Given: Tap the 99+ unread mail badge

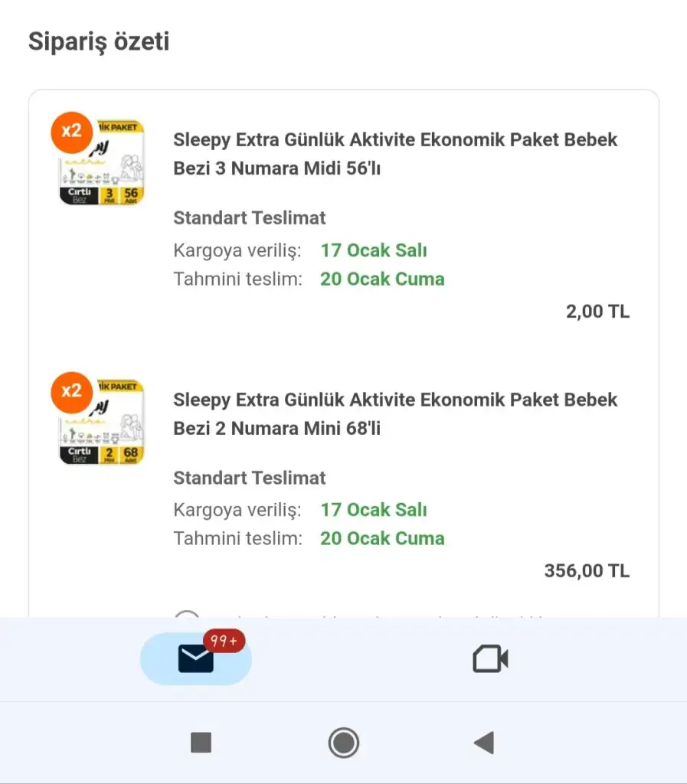Looking at the screenshot, I should pos(224,642).
